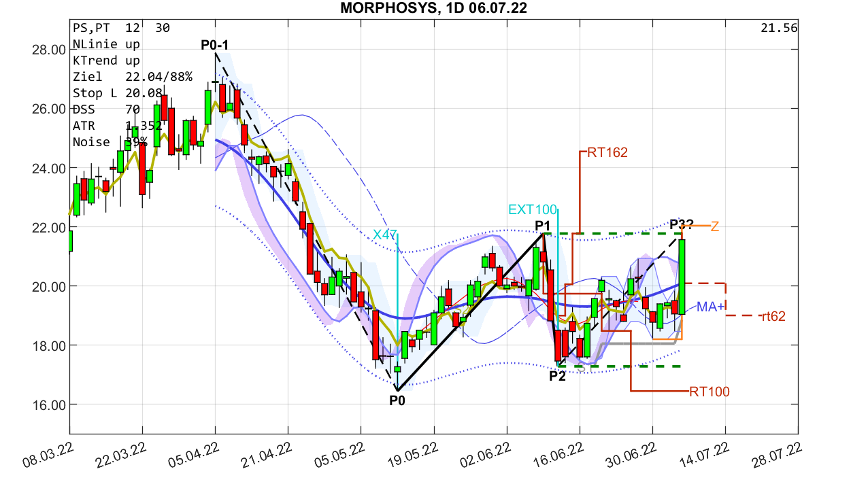The image size is (868, 482).
Task: Click the 18.00 y-axis tick label
Action: point(48,345)
